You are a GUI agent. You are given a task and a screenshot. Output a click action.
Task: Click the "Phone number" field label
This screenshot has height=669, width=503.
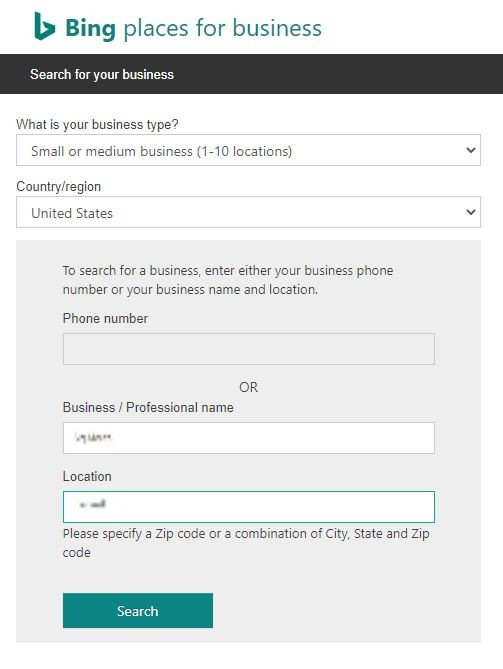[105, 318]
